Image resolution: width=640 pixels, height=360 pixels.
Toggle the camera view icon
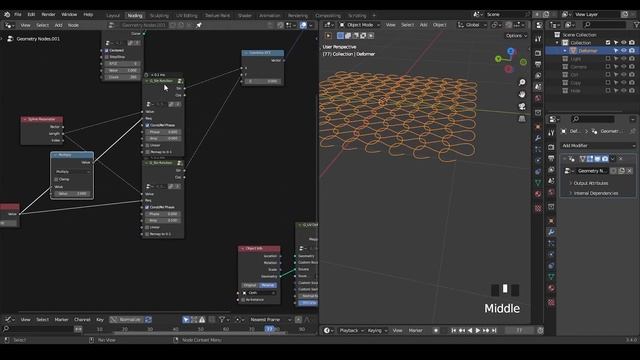(522, 107)
